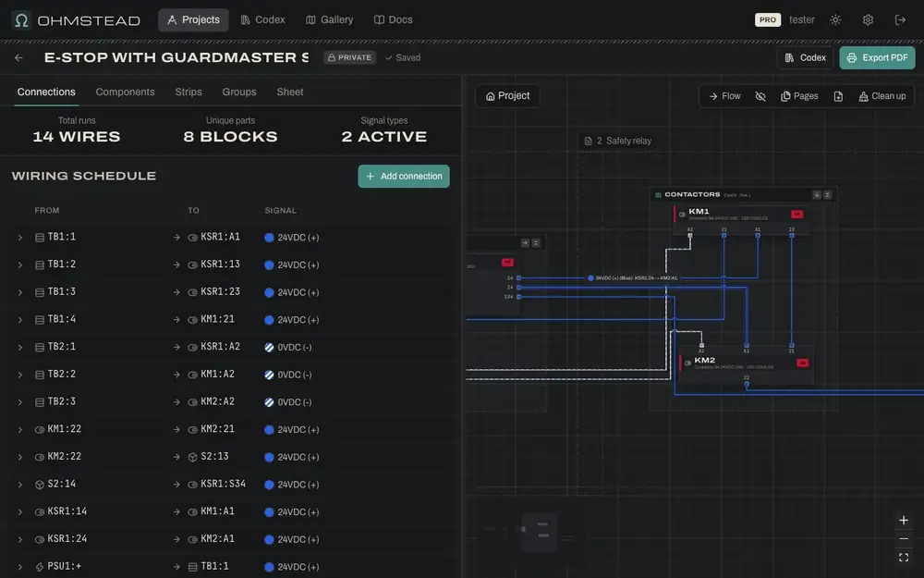Screen dimensions: 924x578
Task: Expand the KM1:22 to KM2:21 row
Action: point(20,430)
